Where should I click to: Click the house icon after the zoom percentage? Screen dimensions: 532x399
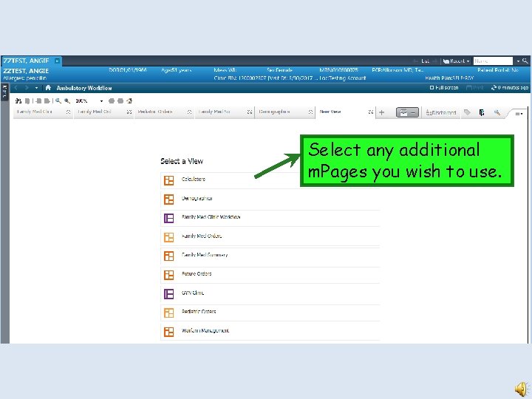(129, 100)
